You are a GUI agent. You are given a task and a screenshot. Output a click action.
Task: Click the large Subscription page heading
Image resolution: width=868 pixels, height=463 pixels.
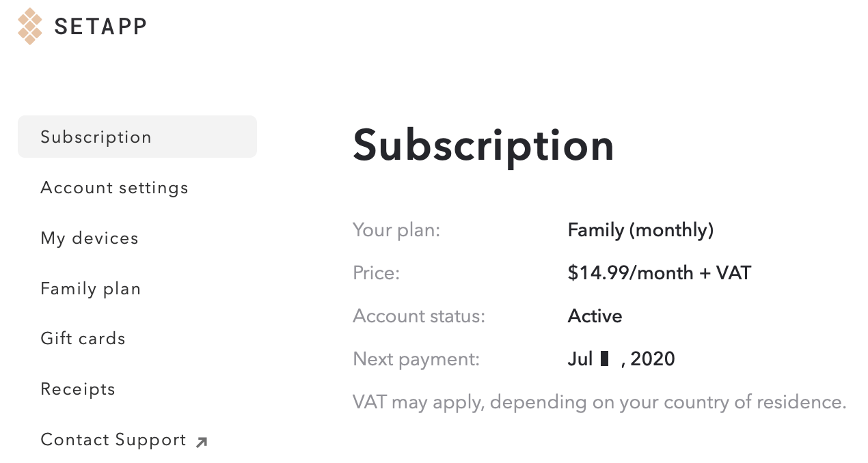tap(483, 145)
